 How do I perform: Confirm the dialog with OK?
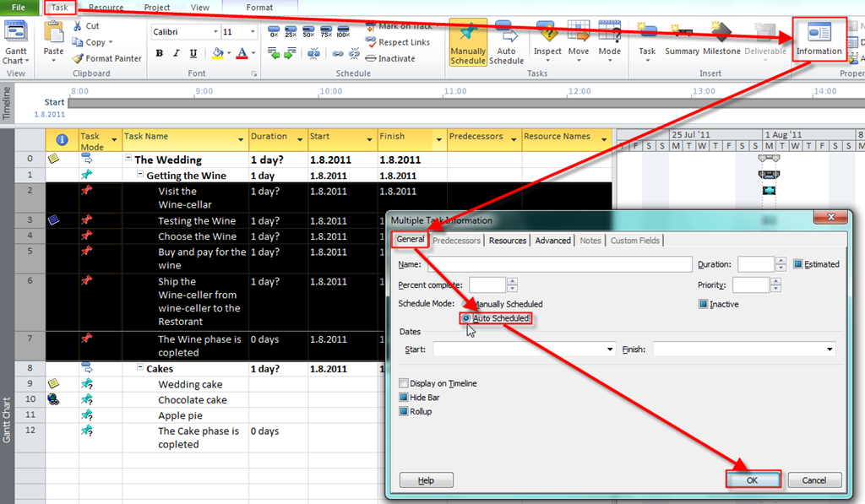point(752,480)
